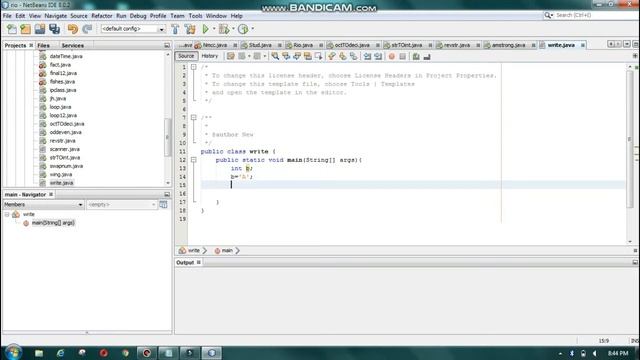Click the Shift Line Left icon

pos(367,56)
